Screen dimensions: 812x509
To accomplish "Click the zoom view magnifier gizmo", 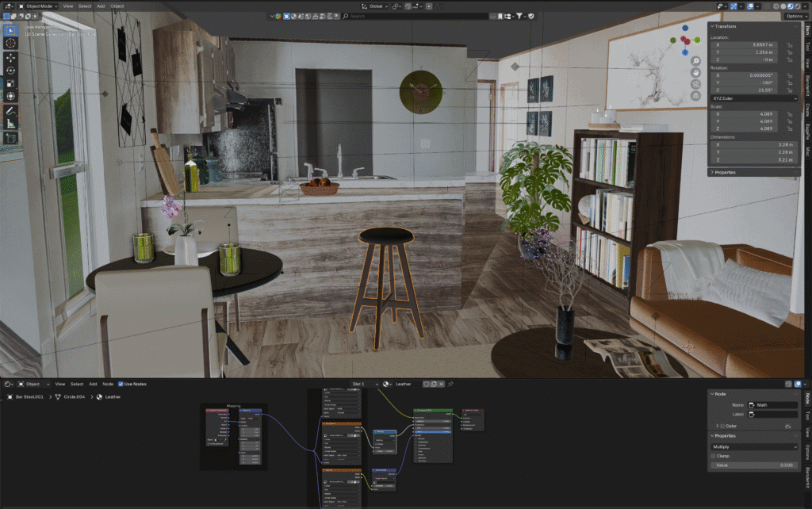I will (695, 61).
